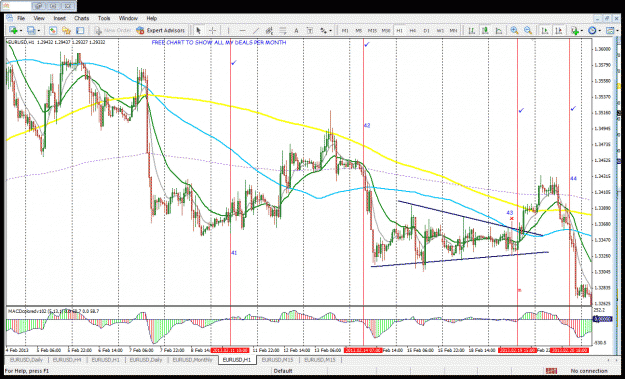The height and width of the screenshot is (379, 625).
Task: Expand the Indicators dropdown arrow
Action: pos(582,31)
